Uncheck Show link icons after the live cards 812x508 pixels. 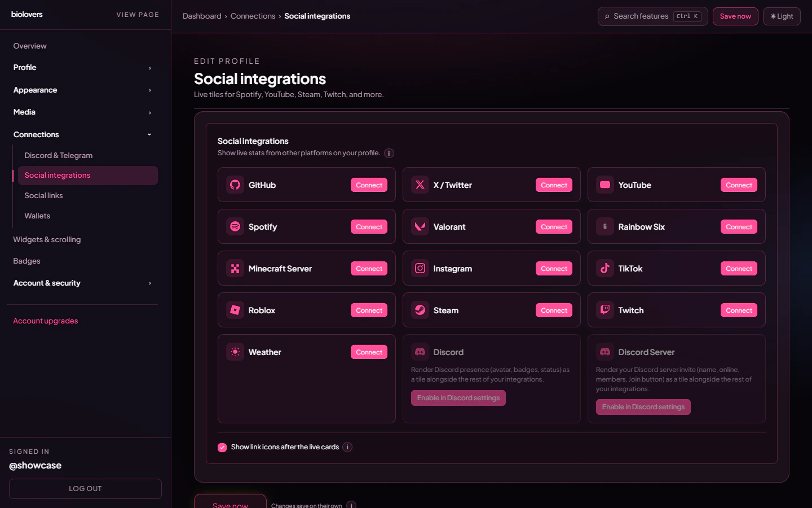click(x=222, y=447)
